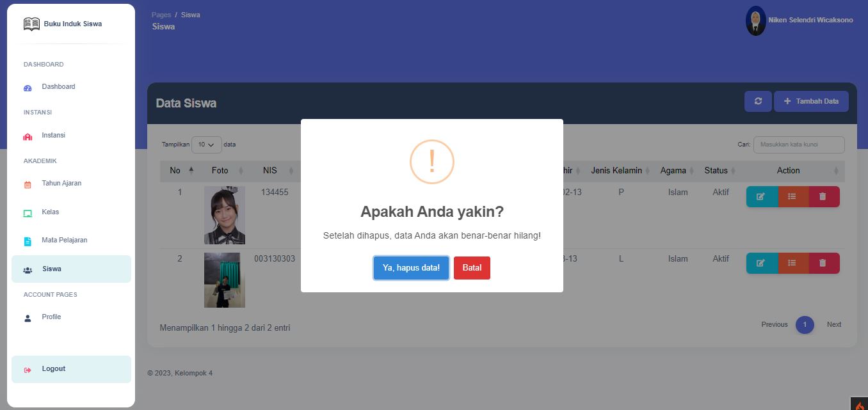Click the Logout item in sidebar
868x410 pixels.
[x=54, y=369]
